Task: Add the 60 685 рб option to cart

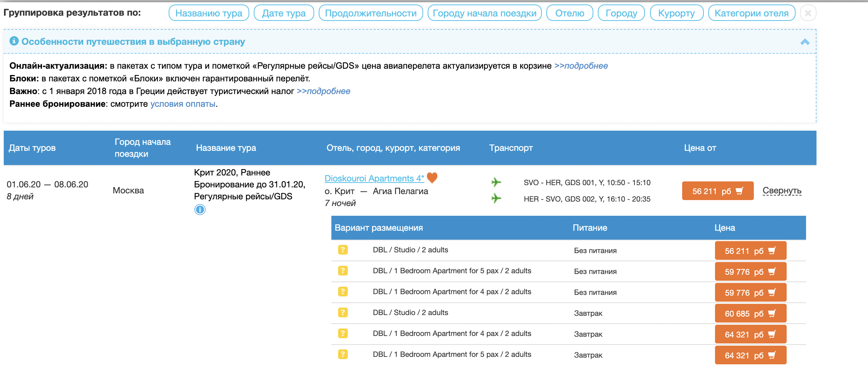Action: coord(750,314)
